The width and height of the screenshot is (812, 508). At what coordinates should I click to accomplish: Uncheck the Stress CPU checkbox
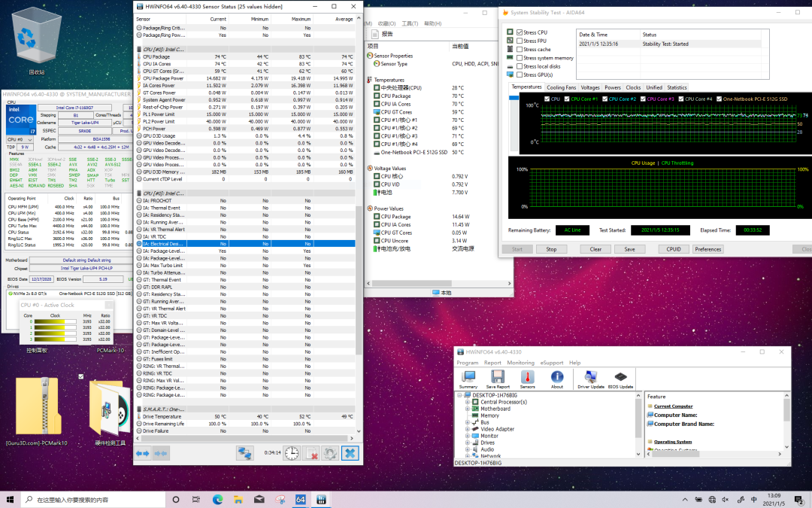click(x=520, y=32)
